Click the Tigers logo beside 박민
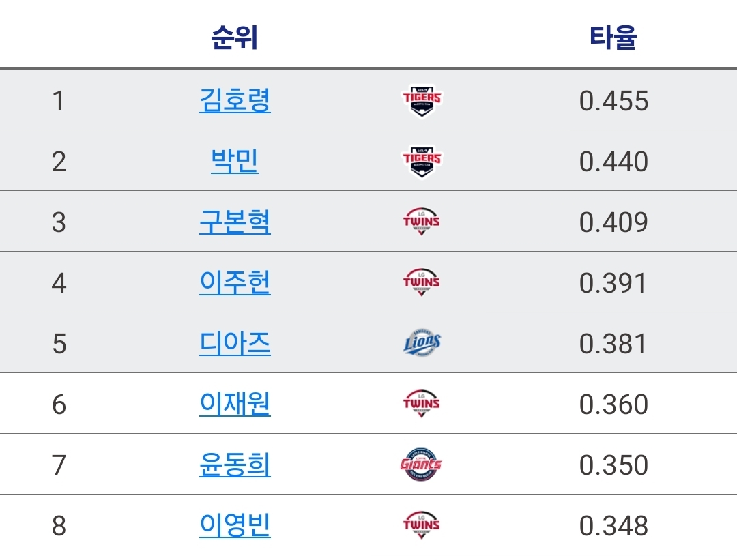 pyautogui.click(x=422, y=161)
